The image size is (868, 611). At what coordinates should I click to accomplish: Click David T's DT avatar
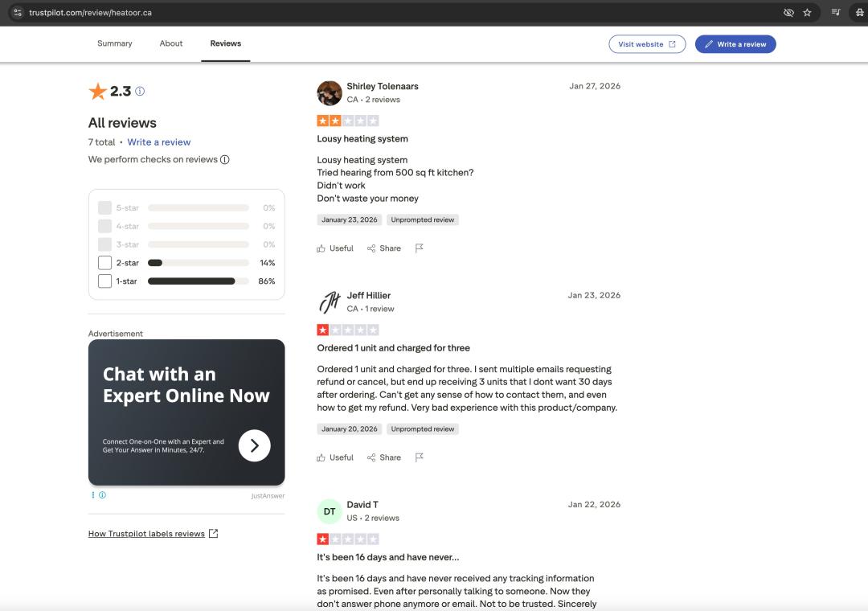coord(330,511)
